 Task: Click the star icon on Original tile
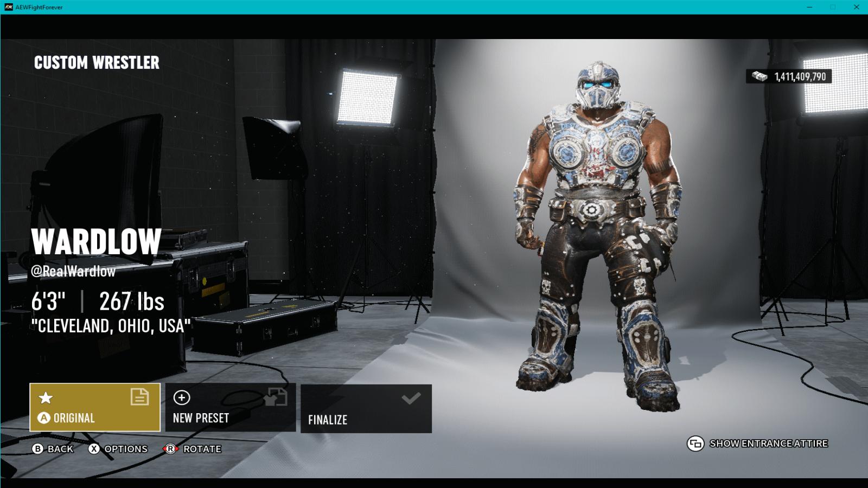pos(46,397)
